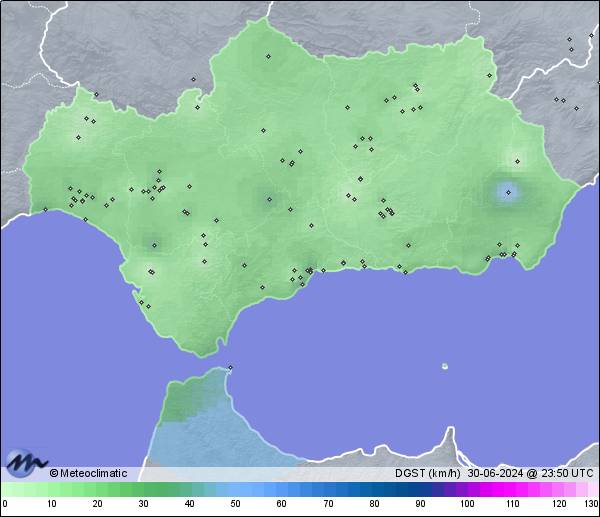Select the marker in the pale spot above the blue patch
Image resolution: width=600 pixels, height=517 pixels.
tap(518, 161)
